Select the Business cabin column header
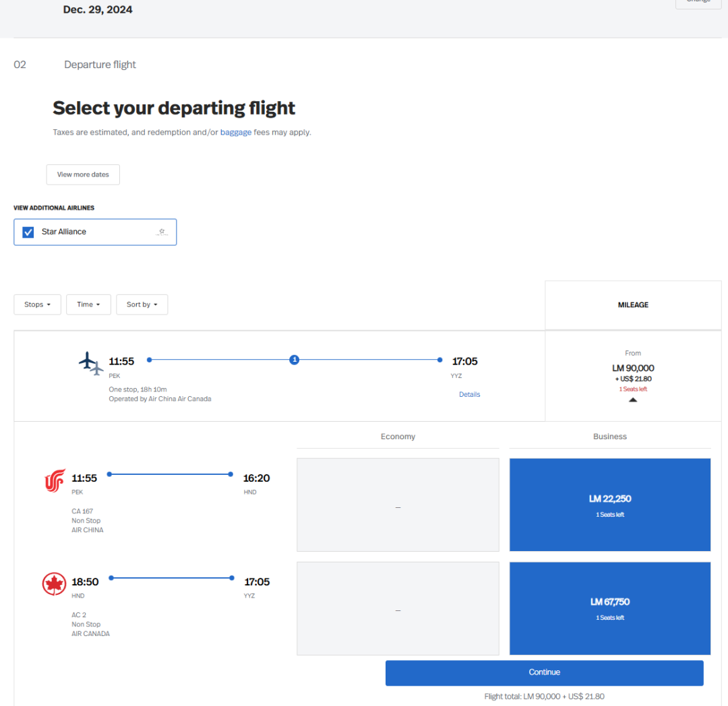Image resolution: width=728 pixels, height=706 pixels. [x=609, y=437]
